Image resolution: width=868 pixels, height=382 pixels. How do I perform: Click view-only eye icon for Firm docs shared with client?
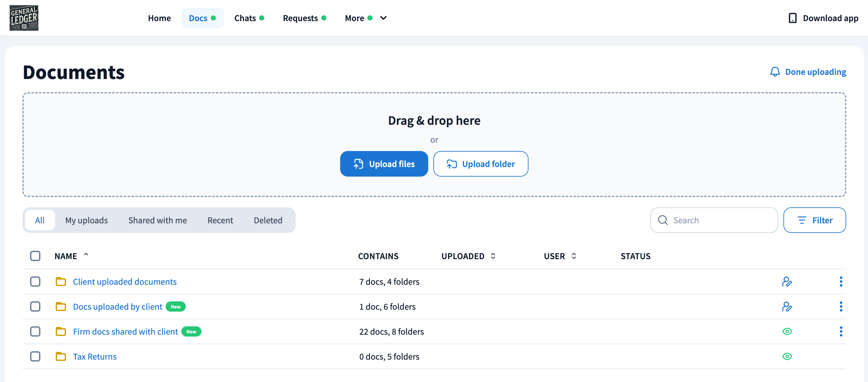click(787, 331)
